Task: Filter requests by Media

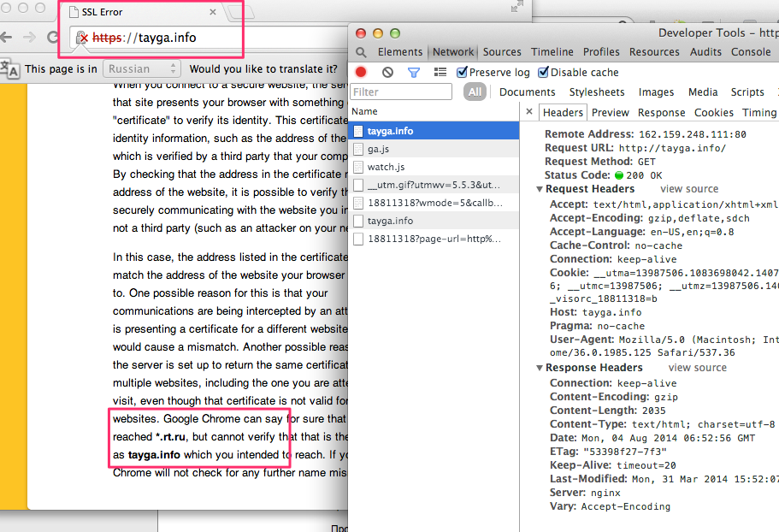Action: (703, 92)
